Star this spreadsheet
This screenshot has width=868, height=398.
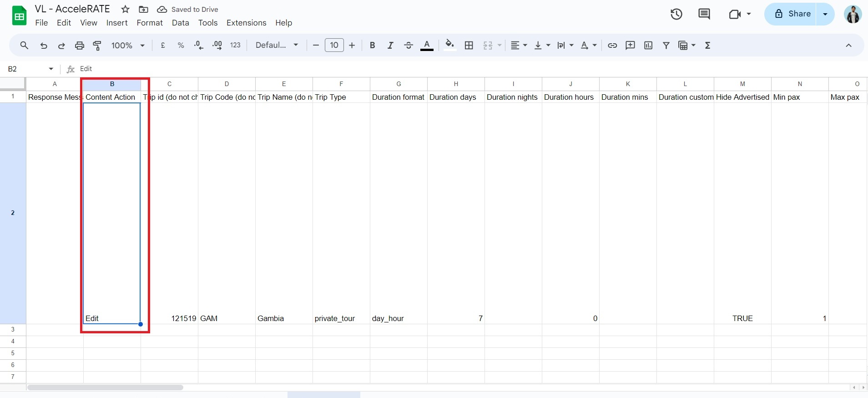[x=126, y=10]
